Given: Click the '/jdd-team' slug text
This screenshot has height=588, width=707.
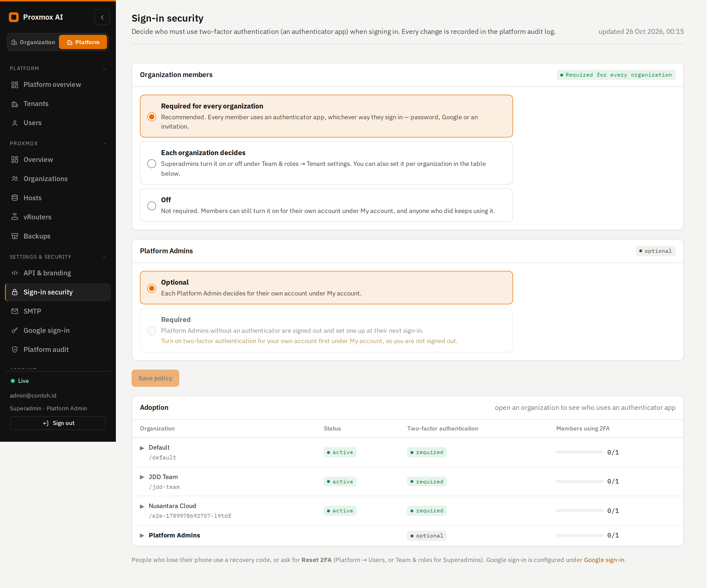Looking at the screenshot, I should pos(164,487).
